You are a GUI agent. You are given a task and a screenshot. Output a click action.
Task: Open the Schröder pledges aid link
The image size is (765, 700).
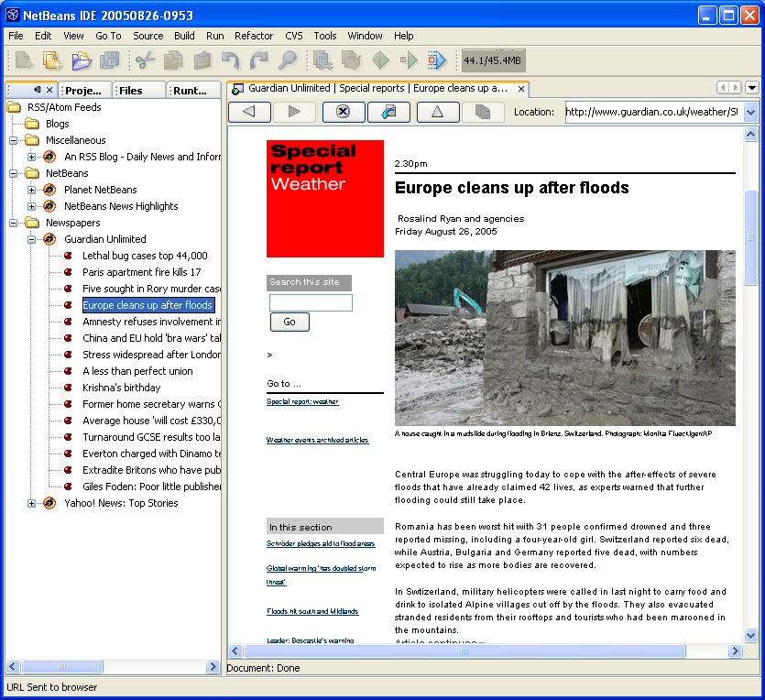(321, 543)
